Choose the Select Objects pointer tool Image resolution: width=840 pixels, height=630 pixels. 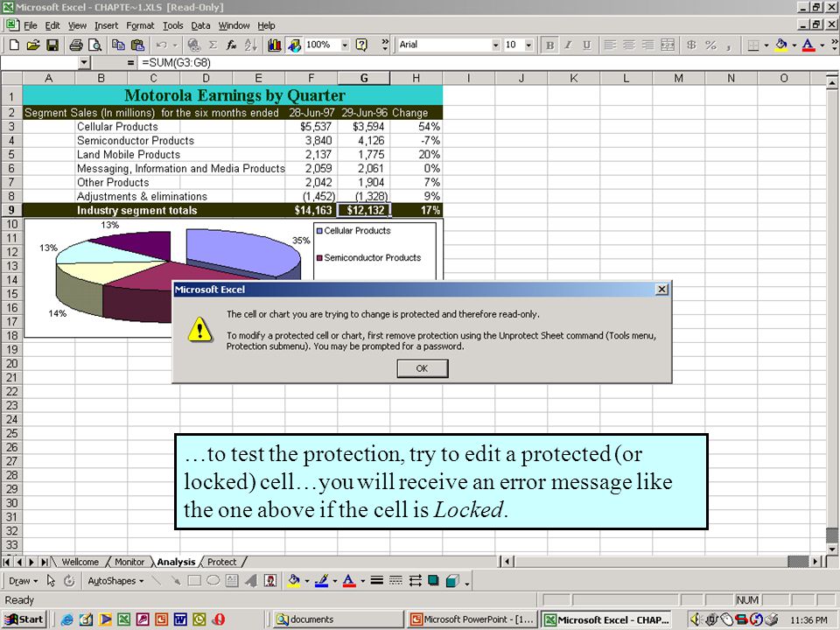click(51, 581)
